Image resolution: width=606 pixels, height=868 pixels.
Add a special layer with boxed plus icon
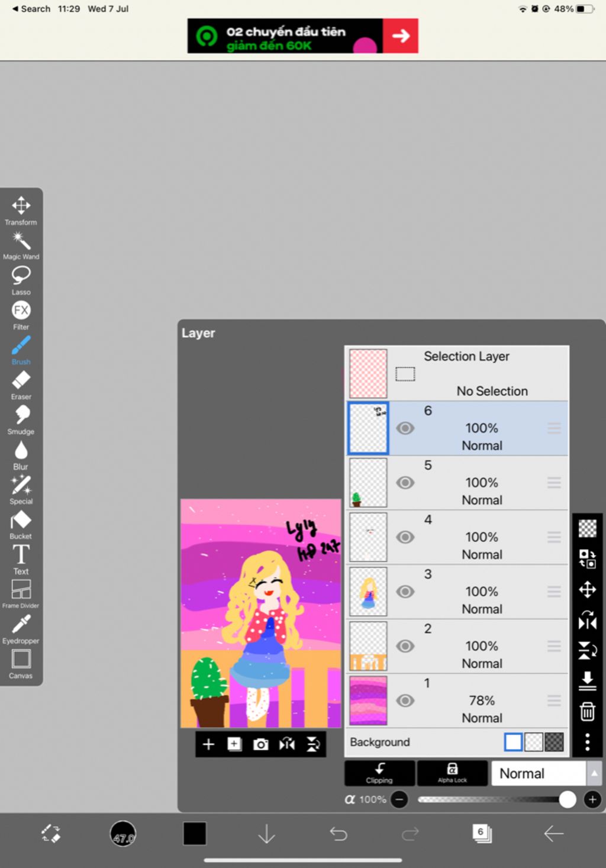click(234, 744)
